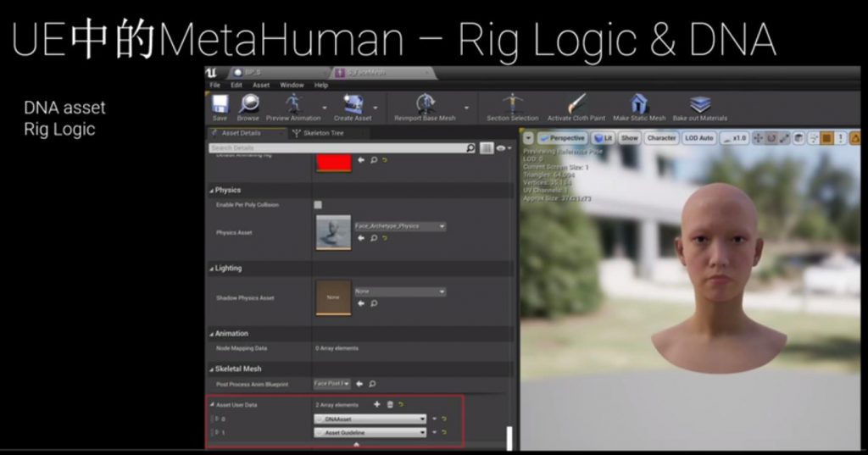The height and width of the screenshot is (455, 868).
Task: Open the File menu
Action: click(214, 86)
